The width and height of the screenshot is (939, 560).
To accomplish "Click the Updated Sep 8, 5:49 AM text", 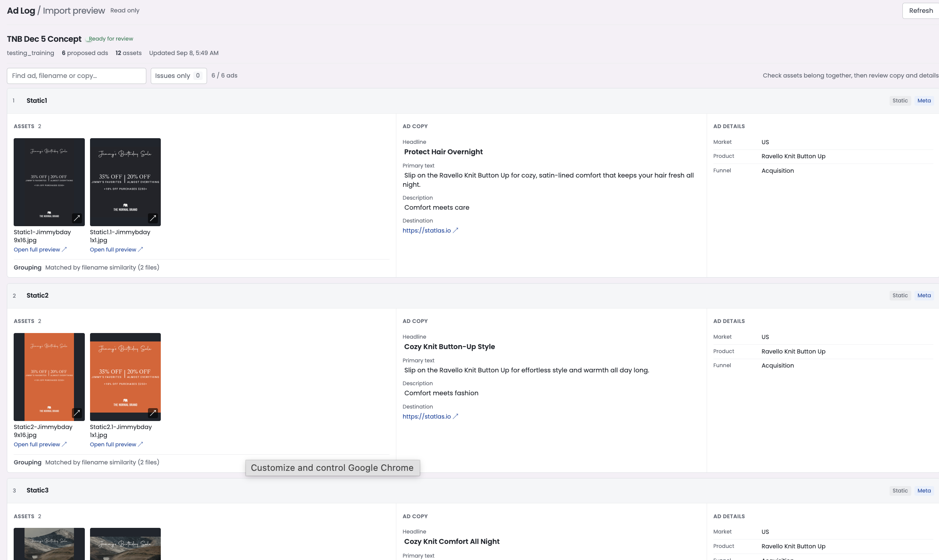I will click(184, 53).
